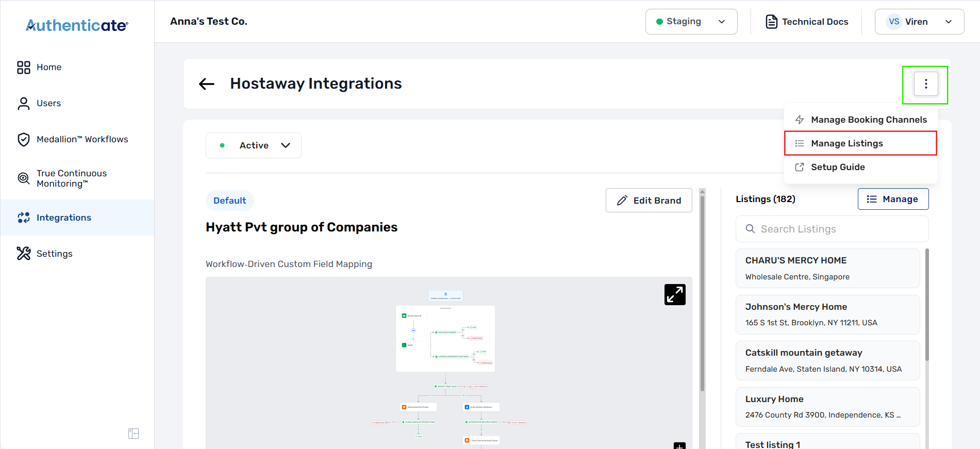
Task: Click the search magnifier icon
Action: (x=751, y=229)
